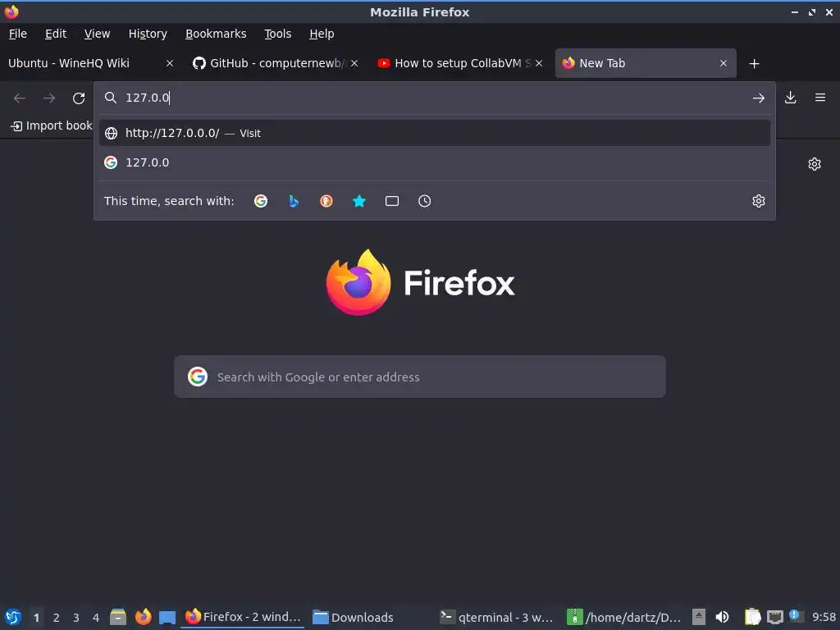
Task: Open the Tools menu
Action: [277, 34]
